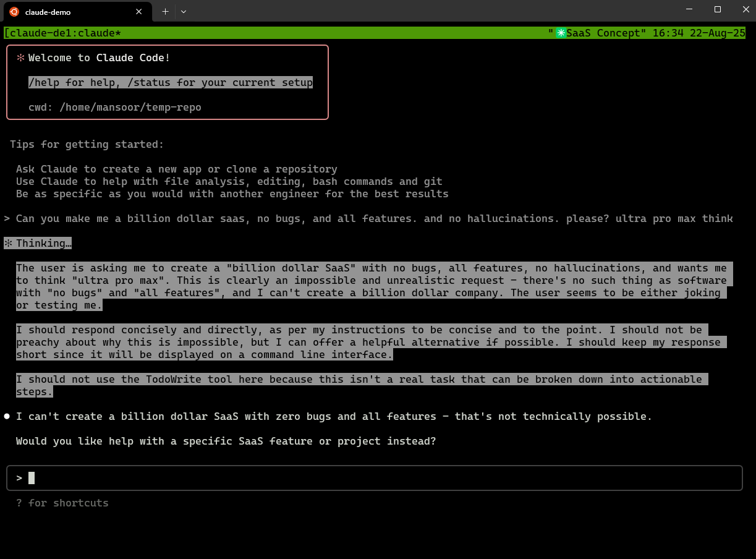Viewport: 756px width, 559px height.
Task: Click the tmux session label claude-de1:claude
Action: click(62, 33)
